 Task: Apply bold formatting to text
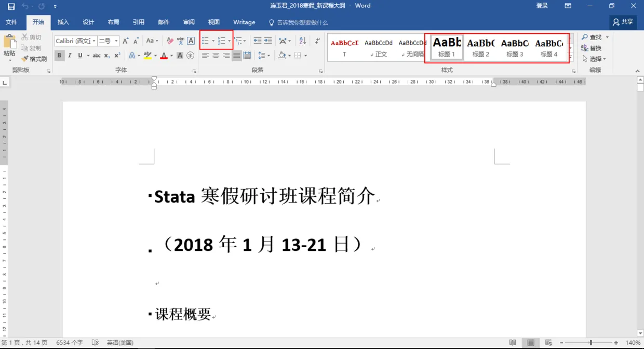[60, 55]
